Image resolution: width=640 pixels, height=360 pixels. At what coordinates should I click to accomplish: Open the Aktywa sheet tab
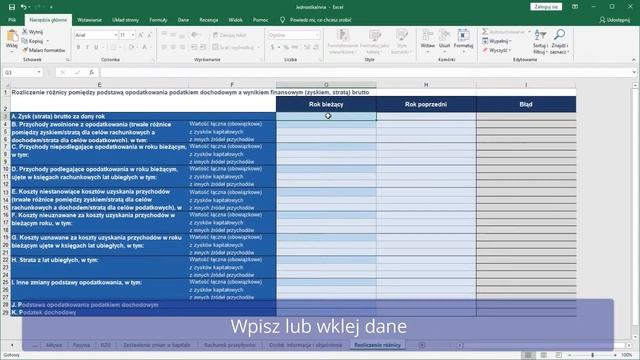click(x=54, y=345)
